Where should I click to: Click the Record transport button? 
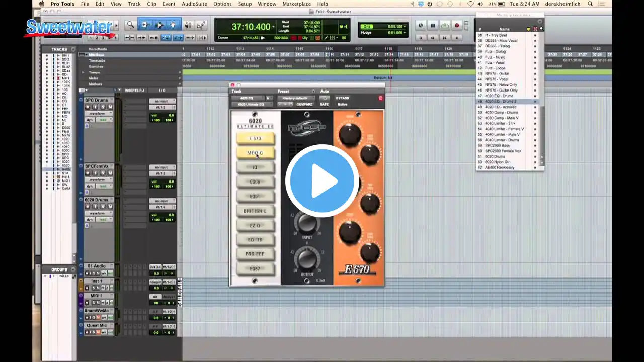[x=457, y=25]
